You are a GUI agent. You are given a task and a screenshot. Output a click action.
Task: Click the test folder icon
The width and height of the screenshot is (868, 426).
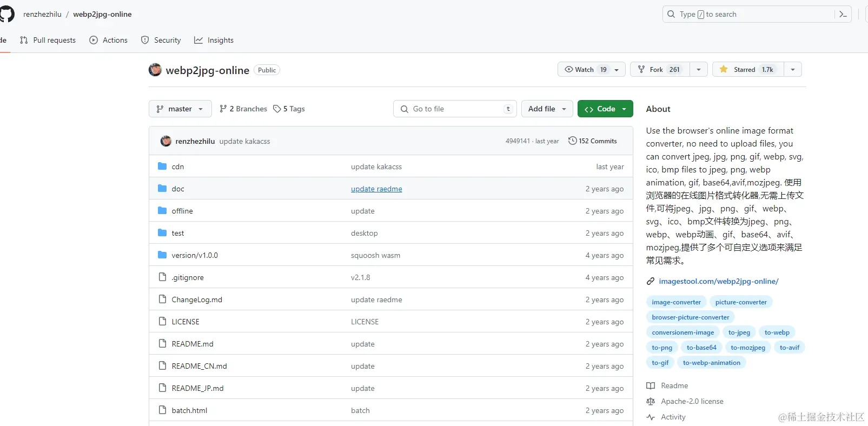tap(162, 233)
